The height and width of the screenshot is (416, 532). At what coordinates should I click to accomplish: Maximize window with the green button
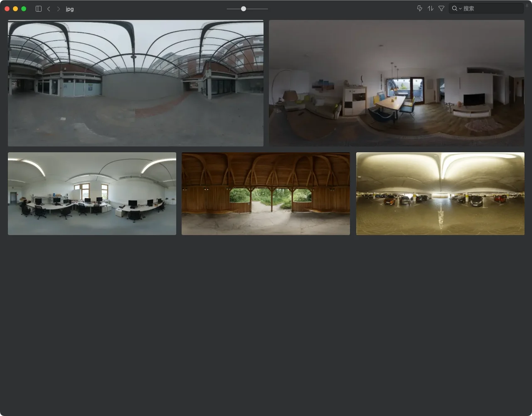(x=24, y=9)
